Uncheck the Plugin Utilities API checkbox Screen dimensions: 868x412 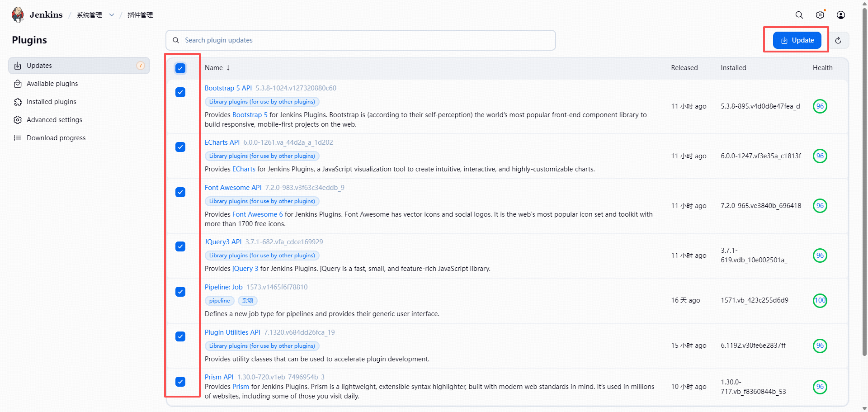[180, 336]
